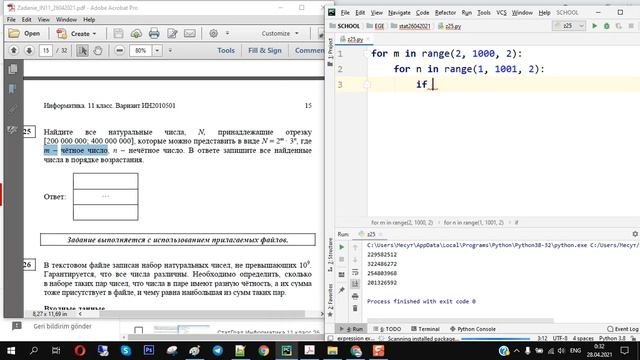Open Photoshop from the taskbar

tap(149, 350)
